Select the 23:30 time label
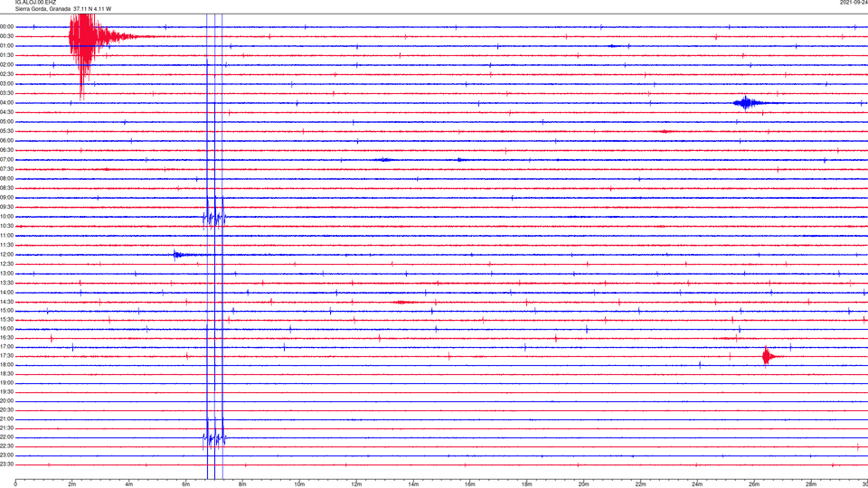Screen dimensions: 868x488 7,465
